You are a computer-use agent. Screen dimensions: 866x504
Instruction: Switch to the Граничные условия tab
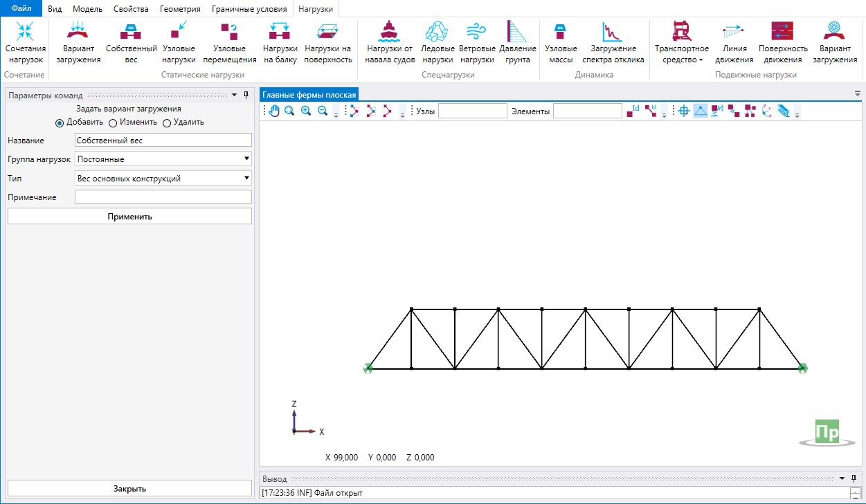pos(249,9)
